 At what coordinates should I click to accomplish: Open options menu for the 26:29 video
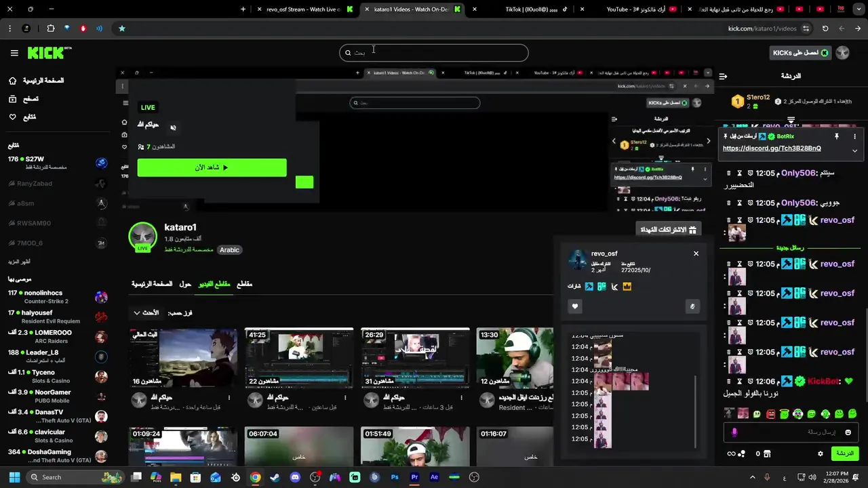point(461,398)
